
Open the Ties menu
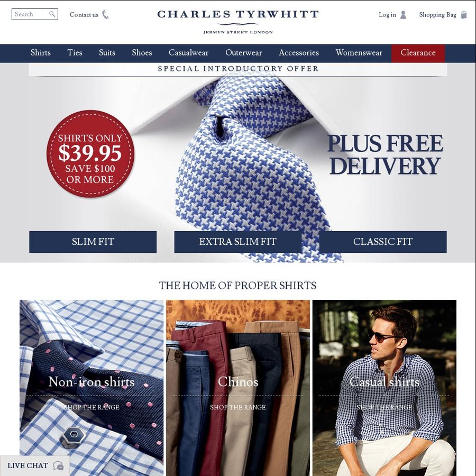pyautogui.click(x=75, y=53)
